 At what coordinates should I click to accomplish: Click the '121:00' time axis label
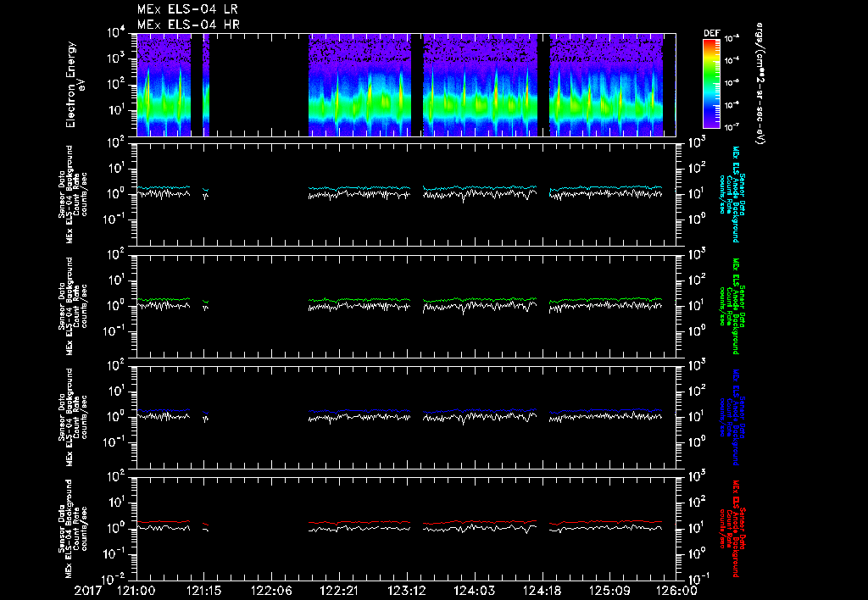point(136,591)
